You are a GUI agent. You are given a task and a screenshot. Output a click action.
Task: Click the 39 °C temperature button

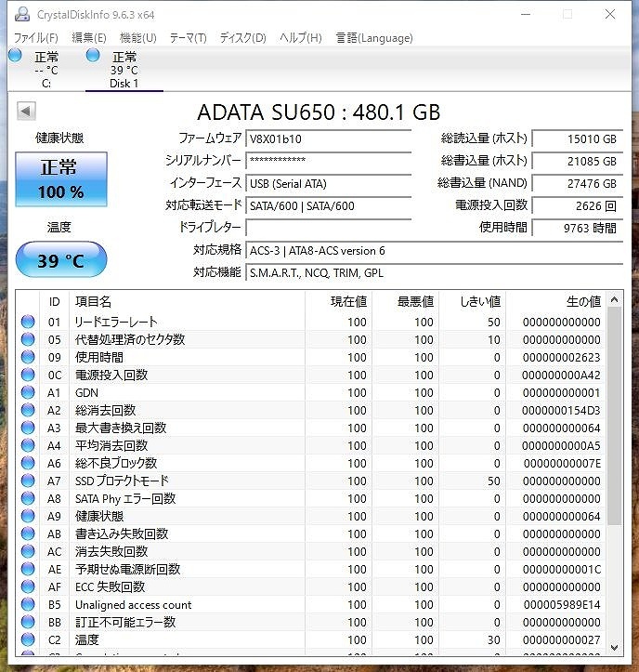click(61, 259)
